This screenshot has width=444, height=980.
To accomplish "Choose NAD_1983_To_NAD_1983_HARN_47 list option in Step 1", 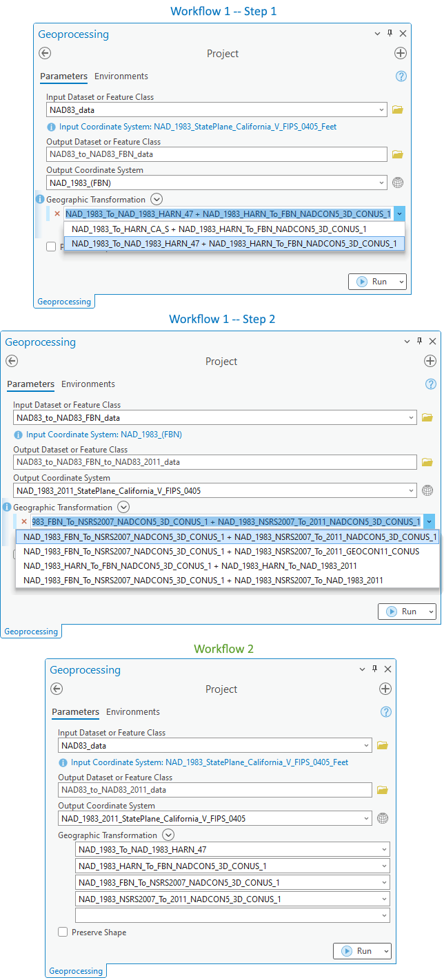I will (234, 244).
